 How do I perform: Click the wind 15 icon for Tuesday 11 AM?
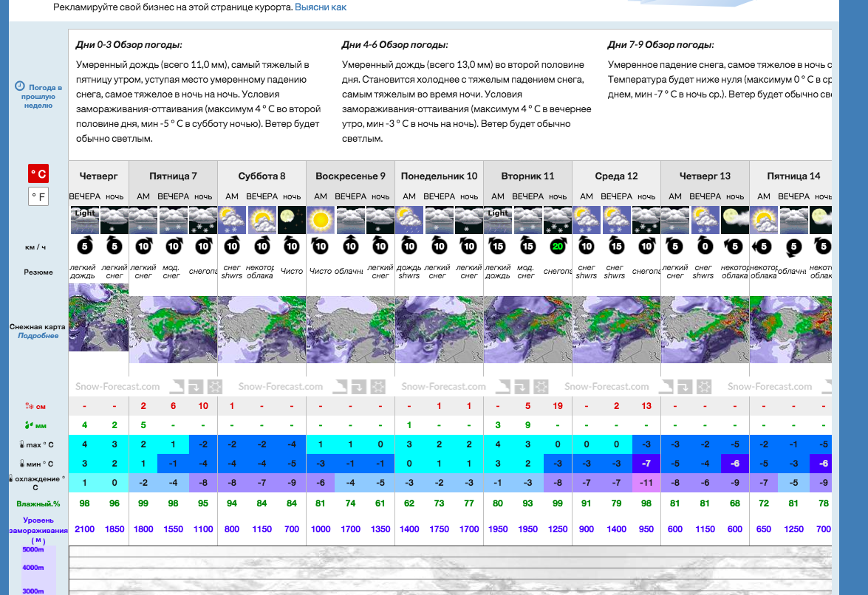coord(498,246)
